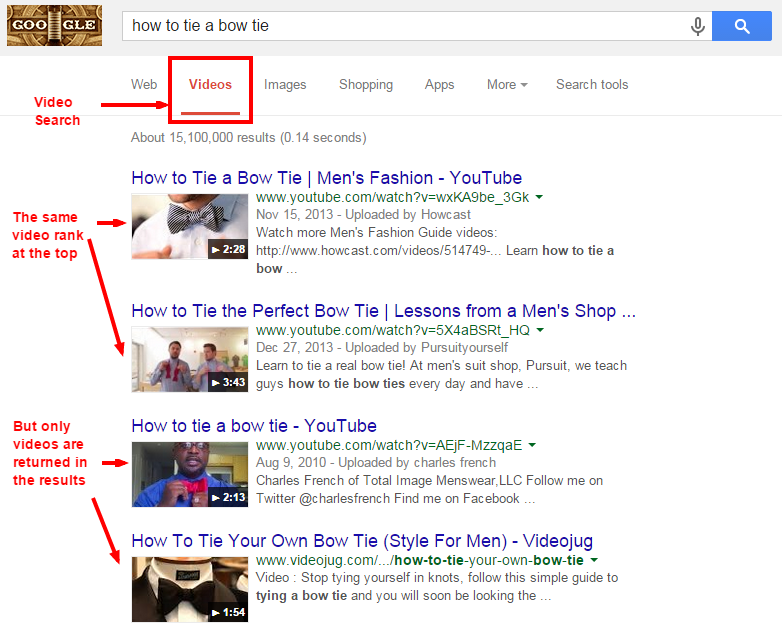This screenshot has height=630, width=782.
Task: Click the URL www.youtube.com/watch?v=5X4aBSRt_HQ
Action: coord(393,330)
